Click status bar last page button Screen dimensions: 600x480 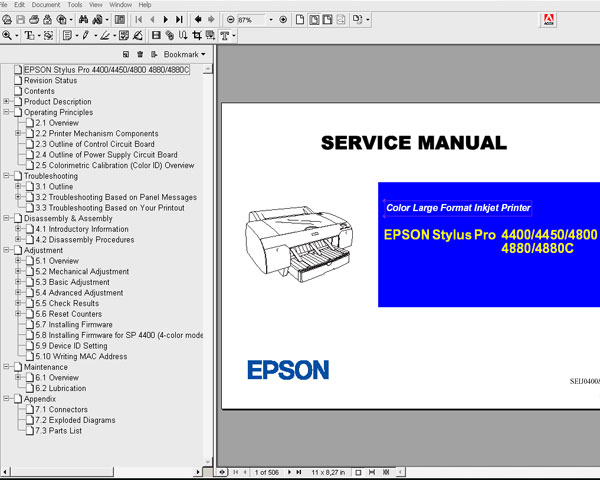[x=299, y=472]
